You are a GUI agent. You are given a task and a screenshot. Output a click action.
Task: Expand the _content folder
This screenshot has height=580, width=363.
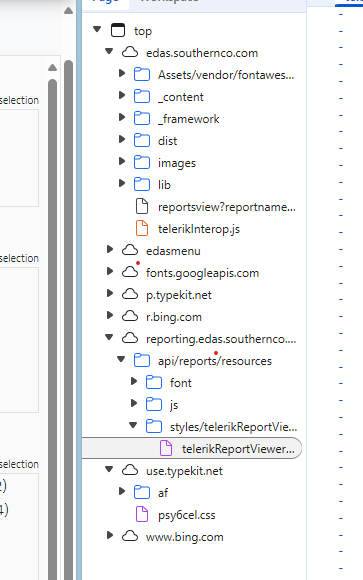(x=122, y=95)
